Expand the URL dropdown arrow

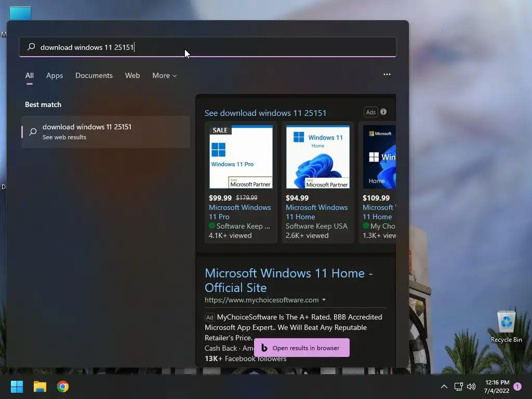tap(324, 300)
